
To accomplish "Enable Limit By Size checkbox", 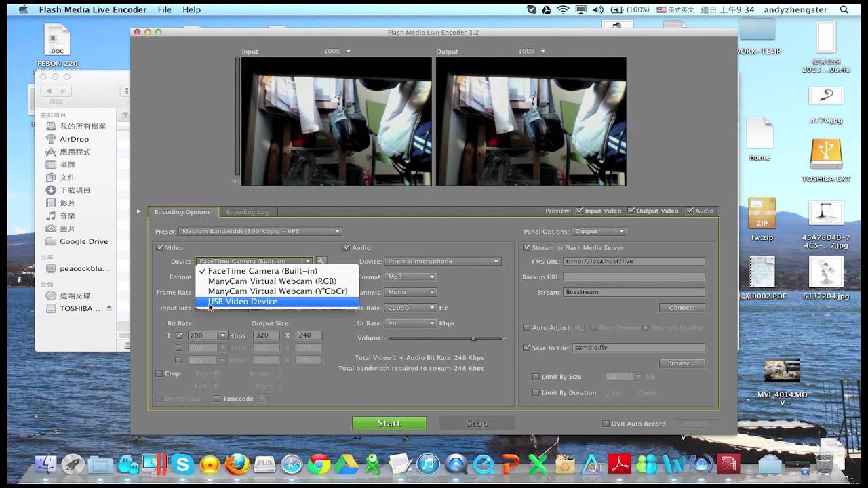I will 536,377.
